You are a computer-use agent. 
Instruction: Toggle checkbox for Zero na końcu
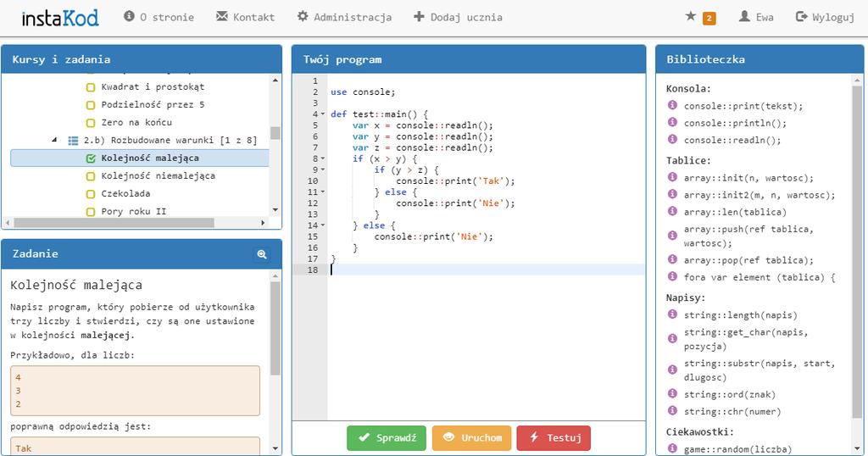point(91,123)
